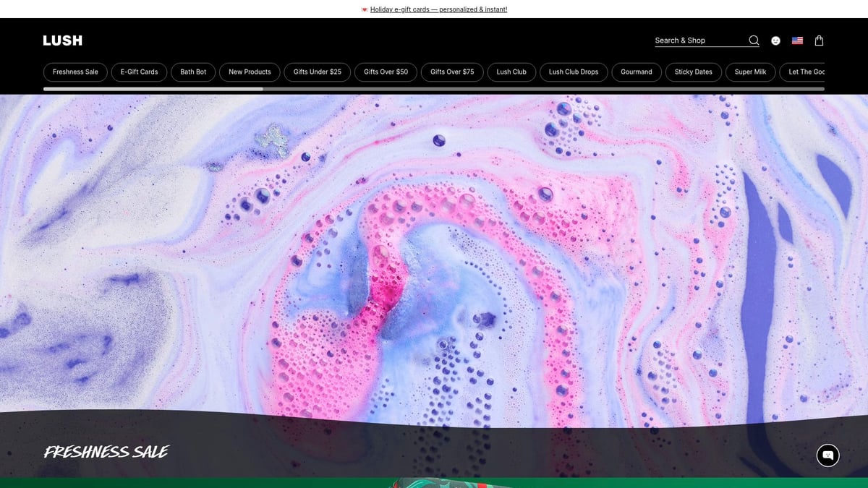Go to E-Gift Cards category
The width and height of the screenshot is (868, 488).
(139, 72)
